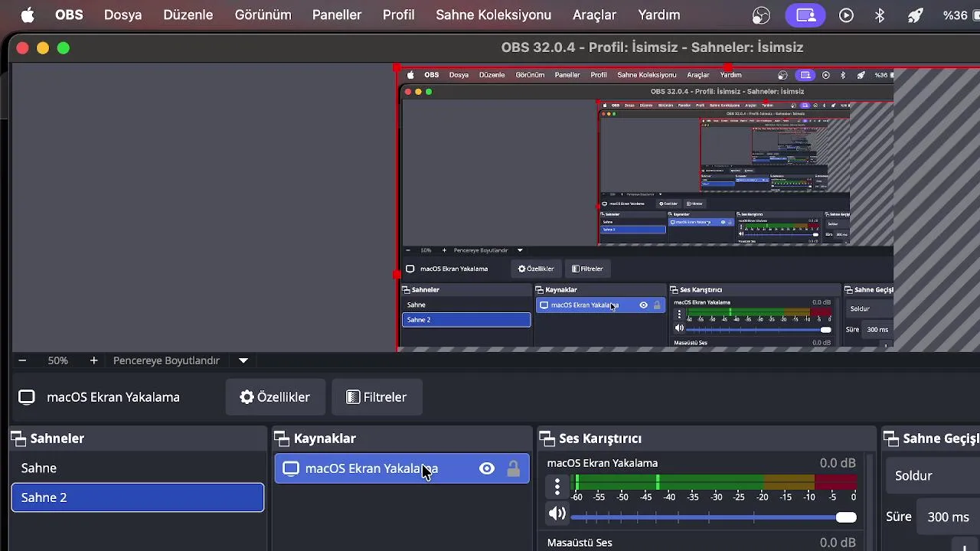Click the Süre 300 ms duration field
This screenshot has width=980, height=551.
949,517
